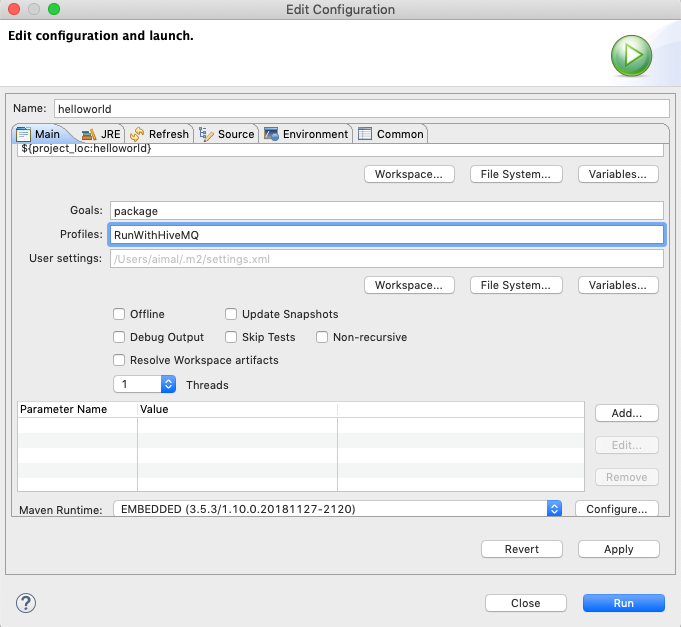
Task: Check Update Snapshots option
Action: tap(231, 314)
